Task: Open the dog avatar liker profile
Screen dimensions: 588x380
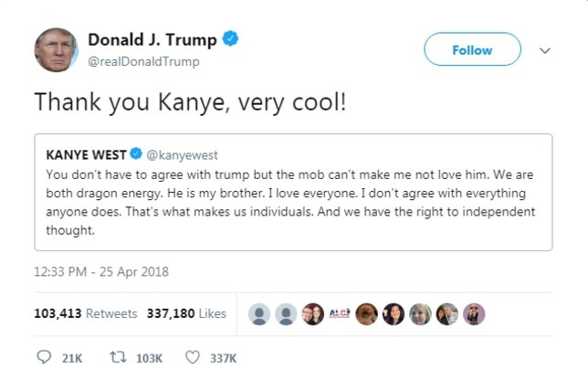Action: point(366,314)
